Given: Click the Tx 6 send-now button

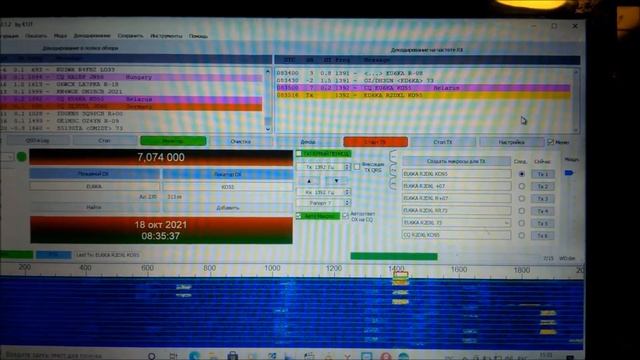Looking at the screenshot, I should 542,236.
